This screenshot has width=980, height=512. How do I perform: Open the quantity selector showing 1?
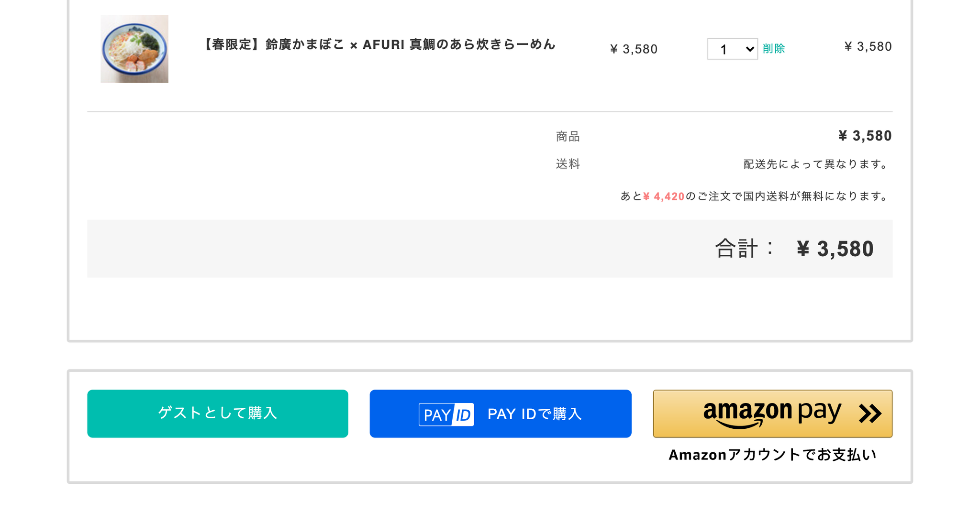732,49
